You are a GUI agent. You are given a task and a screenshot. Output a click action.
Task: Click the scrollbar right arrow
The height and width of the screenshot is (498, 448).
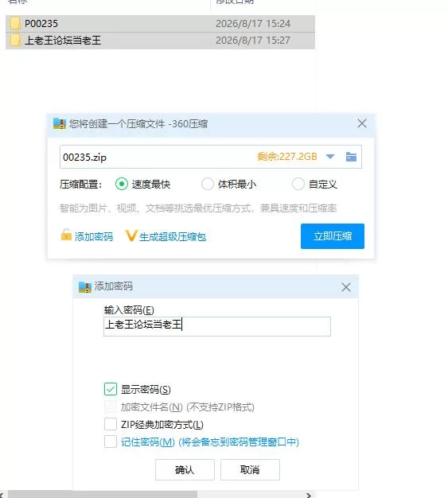tap(308, 495)
